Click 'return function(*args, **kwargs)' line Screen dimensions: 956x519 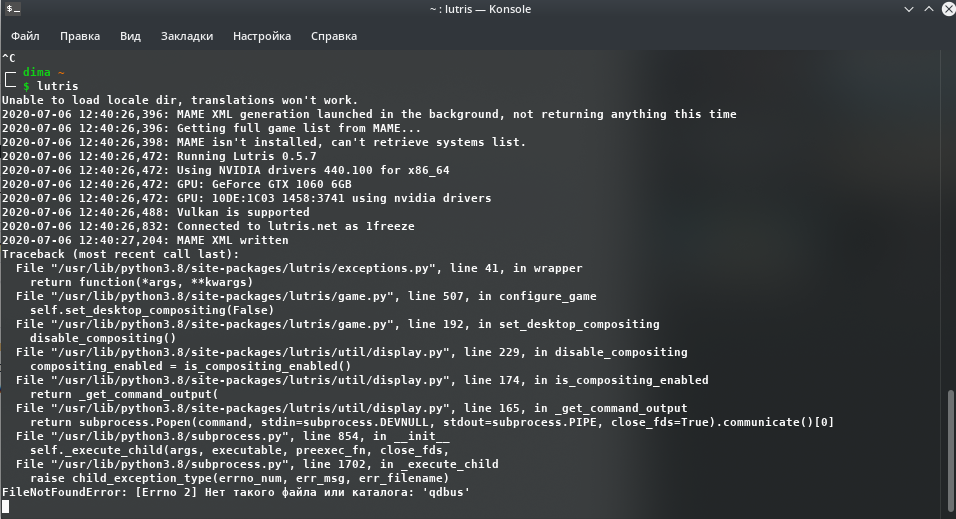(141, 282)
